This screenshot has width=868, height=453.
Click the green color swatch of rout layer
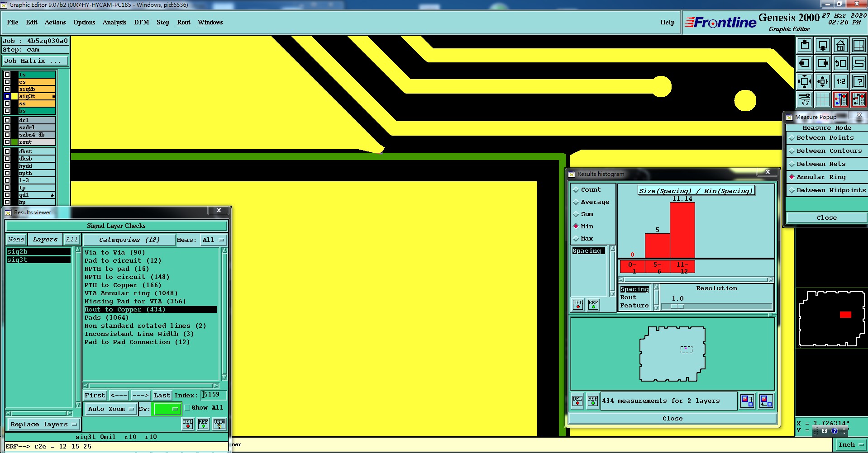[14, 142]
